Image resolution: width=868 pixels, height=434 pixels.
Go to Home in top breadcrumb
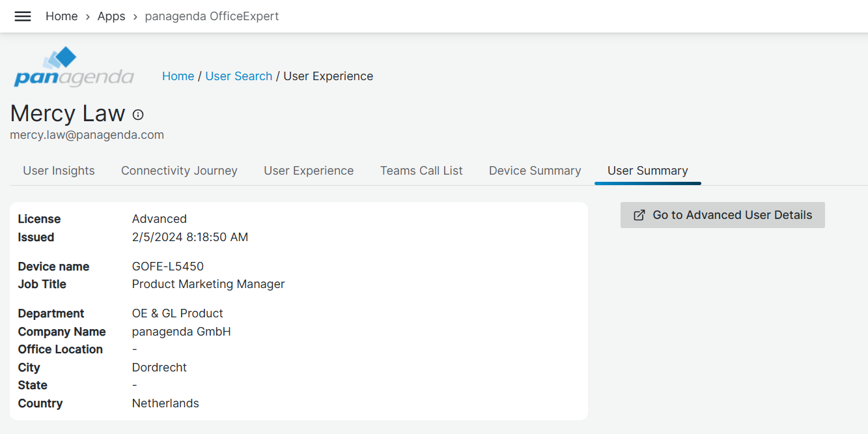(62, 16)
